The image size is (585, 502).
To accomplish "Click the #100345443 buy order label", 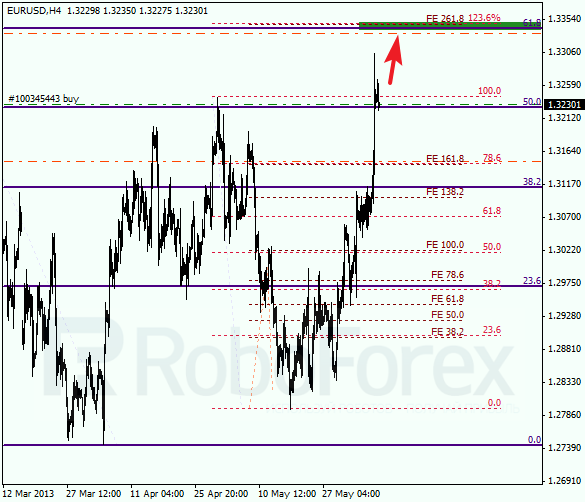I will coord(44,98).
